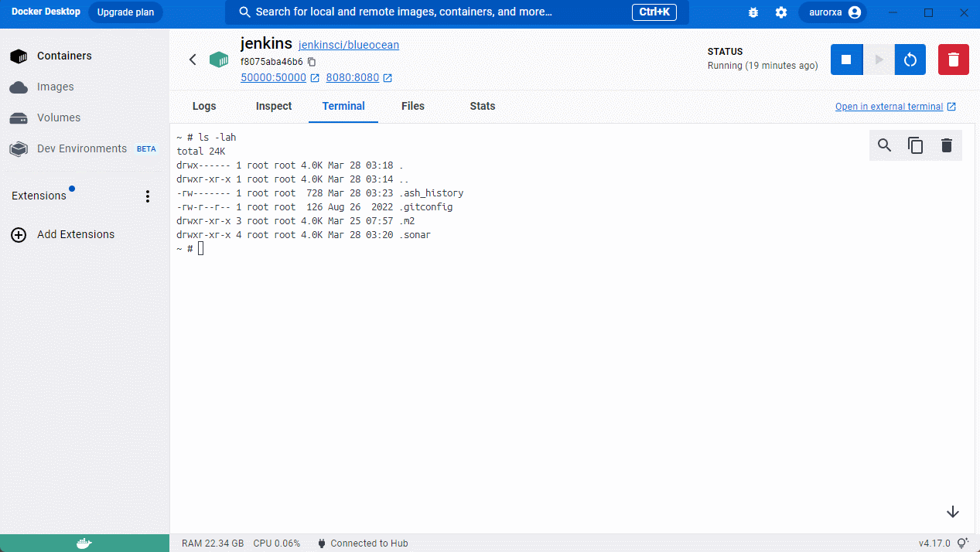Click the bug troubleshoot icon
980x552 pixels.
pos(754,12)
